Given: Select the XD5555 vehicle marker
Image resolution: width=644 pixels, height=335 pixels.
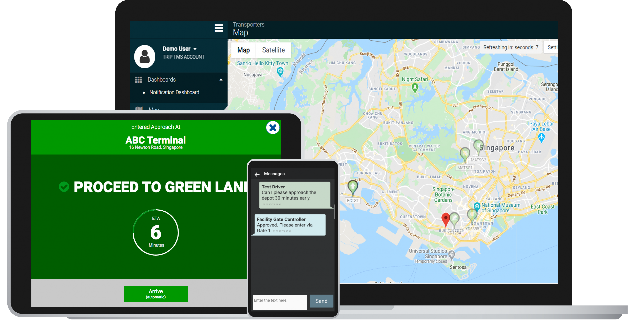Looking at the screenshot, I should pos(472,217).
